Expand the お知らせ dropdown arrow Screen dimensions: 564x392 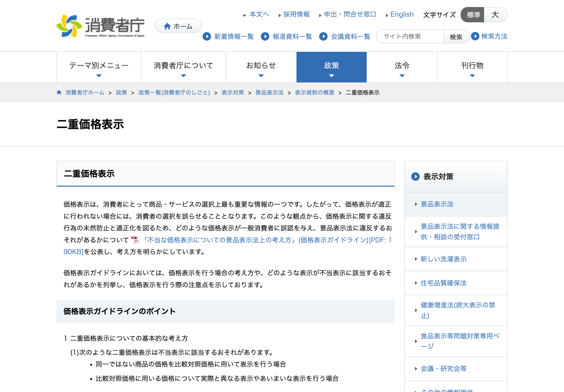[261, 76]
